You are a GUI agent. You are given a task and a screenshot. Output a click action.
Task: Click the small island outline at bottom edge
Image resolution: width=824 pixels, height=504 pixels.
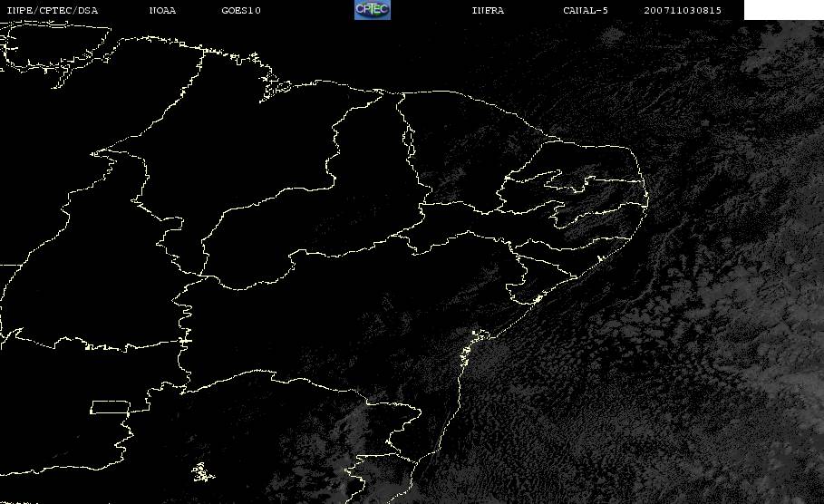coord(201,471)
